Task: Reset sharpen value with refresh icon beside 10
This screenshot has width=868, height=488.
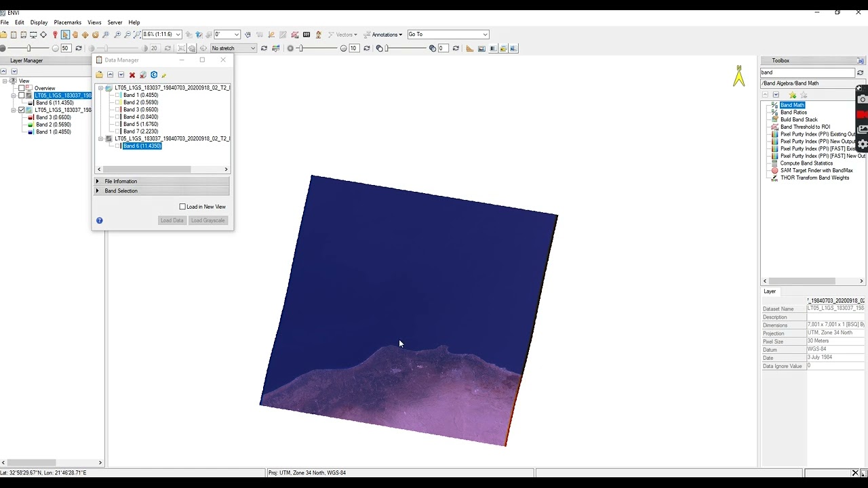Action: tap(367, 48)
